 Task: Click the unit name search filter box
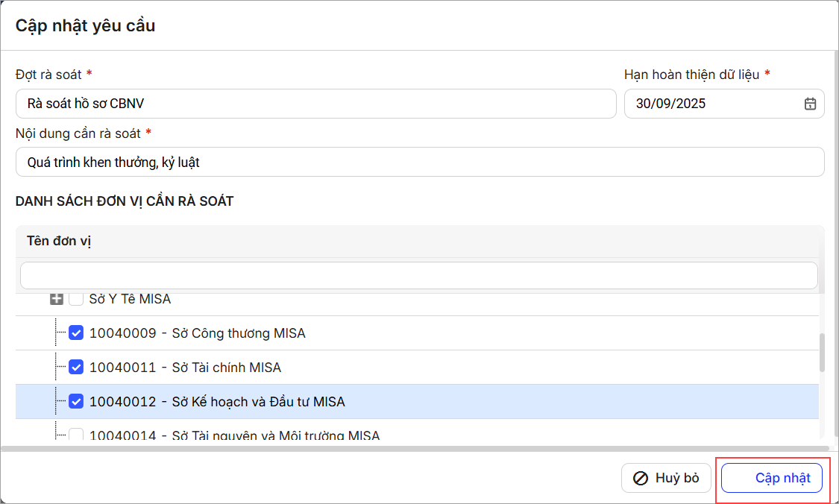(418, 275)
